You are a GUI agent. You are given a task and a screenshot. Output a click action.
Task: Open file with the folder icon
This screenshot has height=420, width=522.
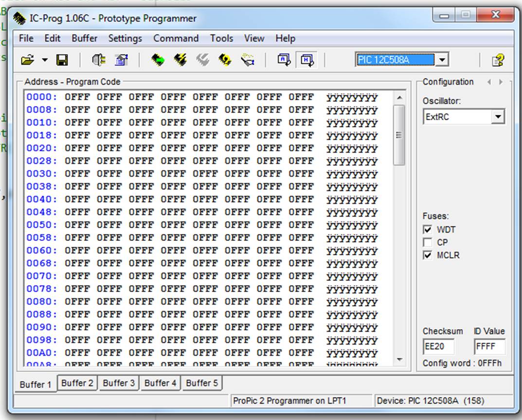click(28, 60)
